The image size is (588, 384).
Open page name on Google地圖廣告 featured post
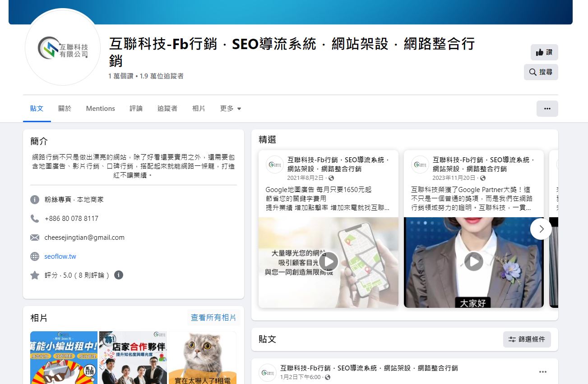(338, 165)
